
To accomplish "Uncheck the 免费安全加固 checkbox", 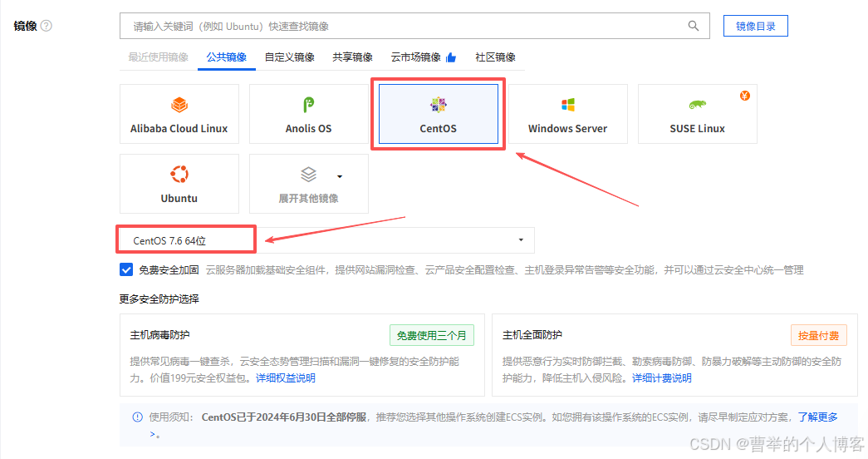I will 126,270.
